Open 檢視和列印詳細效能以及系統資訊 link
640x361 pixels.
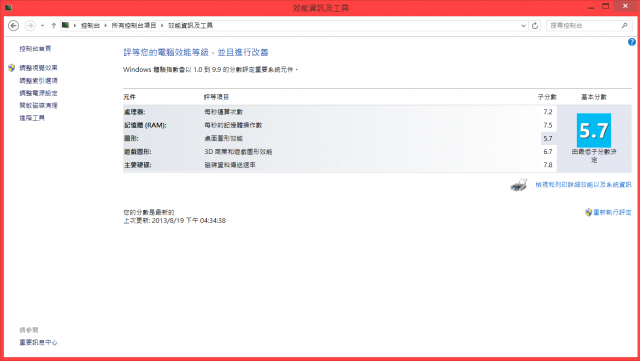coord(583,185)
